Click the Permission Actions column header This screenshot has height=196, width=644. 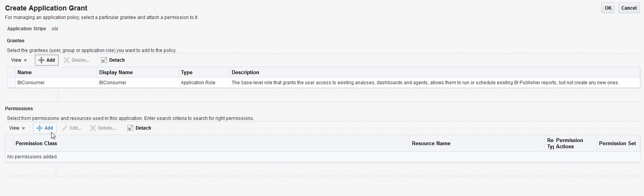[569, 144]
